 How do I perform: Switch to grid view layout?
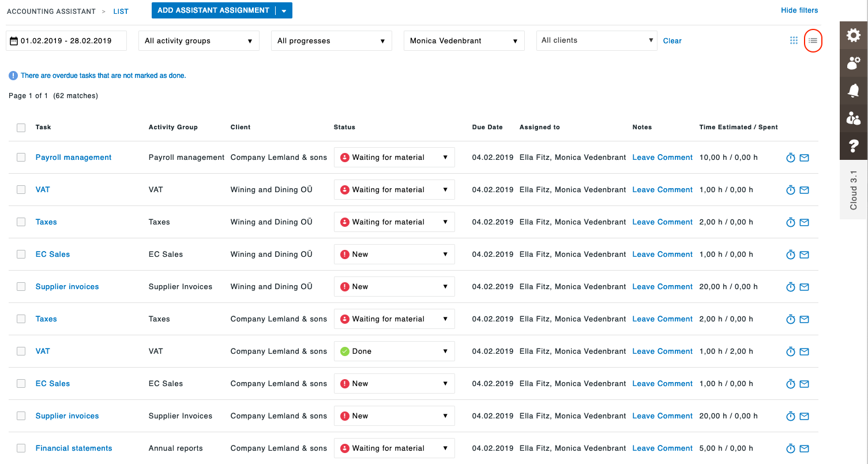click(794, 40)
